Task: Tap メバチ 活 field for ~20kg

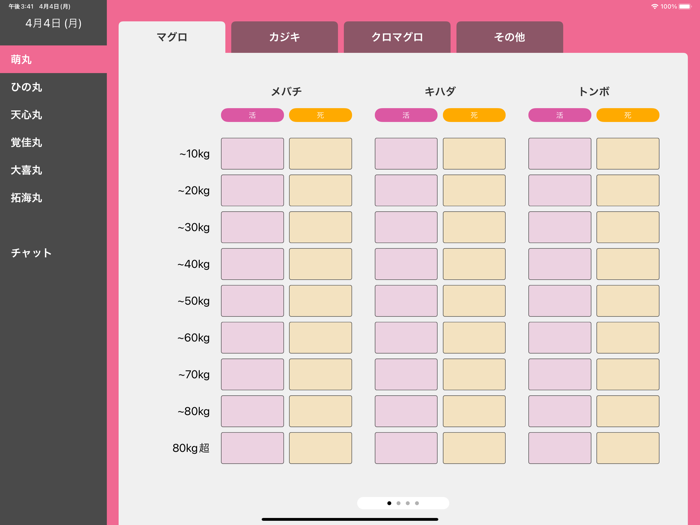Action: (x=252, y=190)
